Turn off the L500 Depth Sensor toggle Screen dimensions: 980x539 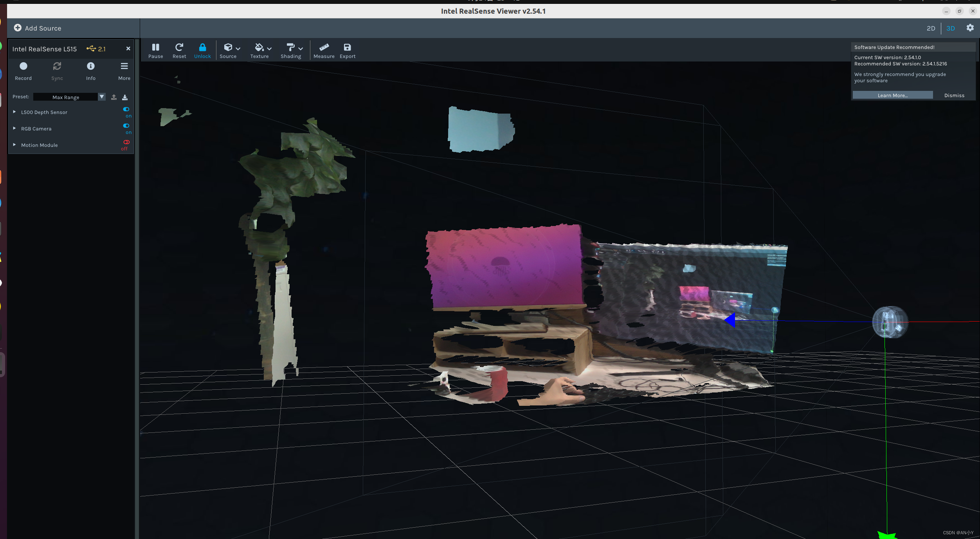pos(126,109)
